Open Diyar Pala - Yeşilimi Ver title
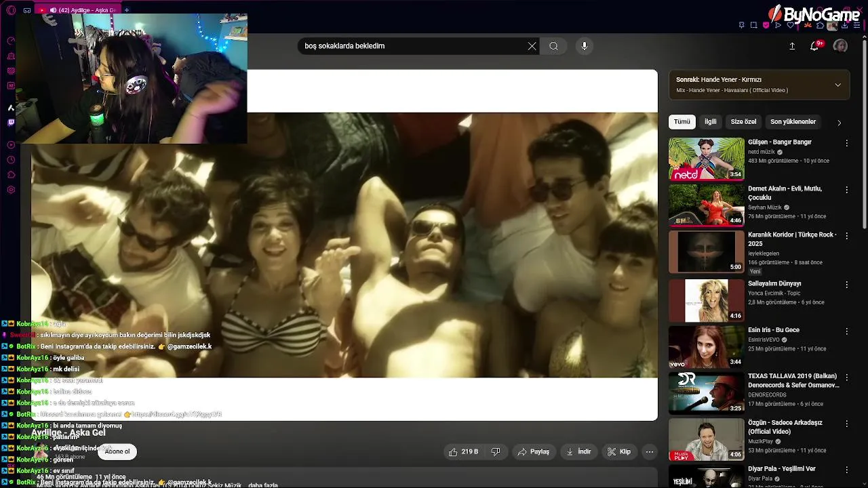868x488 pixels. (782, 469)
